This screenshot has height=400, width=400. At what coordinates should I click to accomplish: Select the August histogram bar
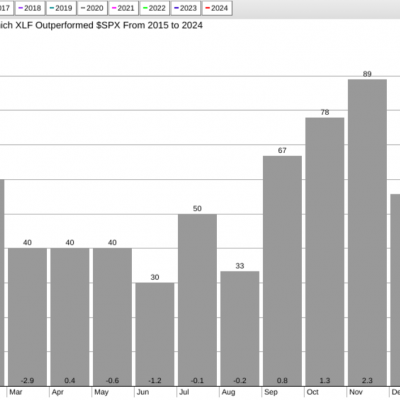coord(240,329)
